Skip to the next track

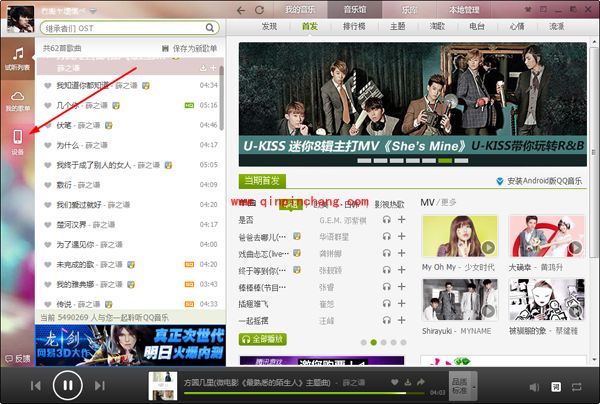[x=99, y=385]
